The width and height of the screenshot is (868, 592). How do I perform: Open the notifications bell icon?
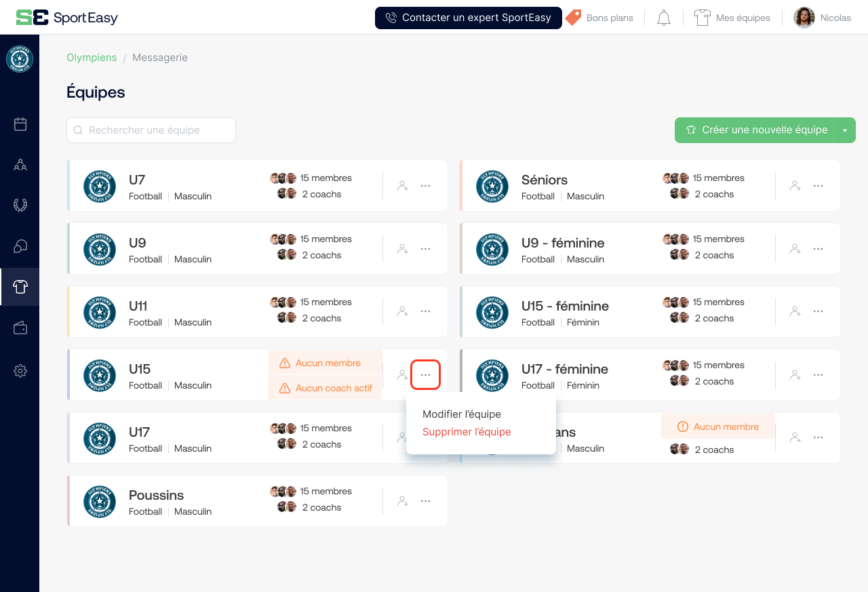click(663, 18)
